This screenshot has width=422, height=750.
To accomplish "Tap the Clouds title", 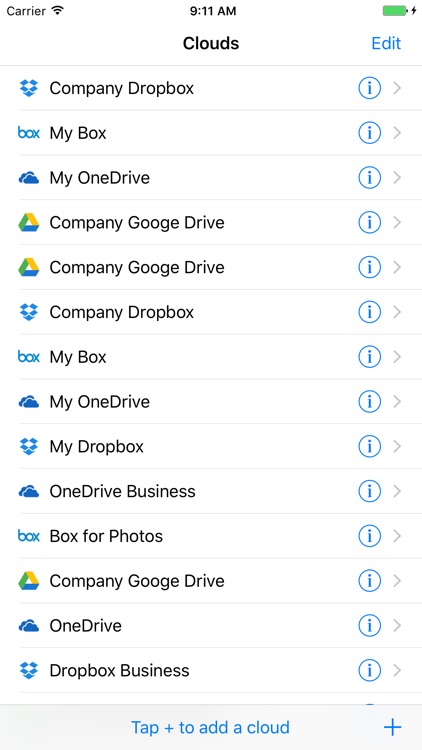I will coord(211,44).
